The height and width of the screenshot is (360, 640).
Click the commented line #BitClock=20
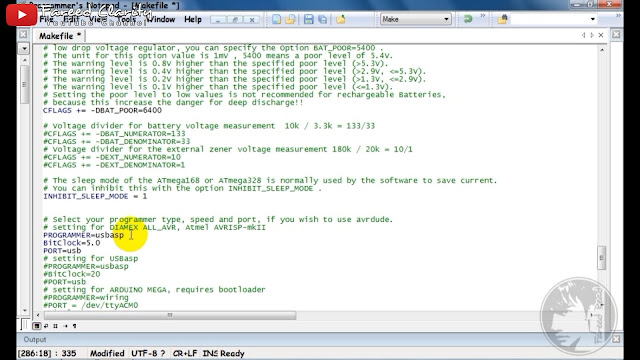pos(72,274)
